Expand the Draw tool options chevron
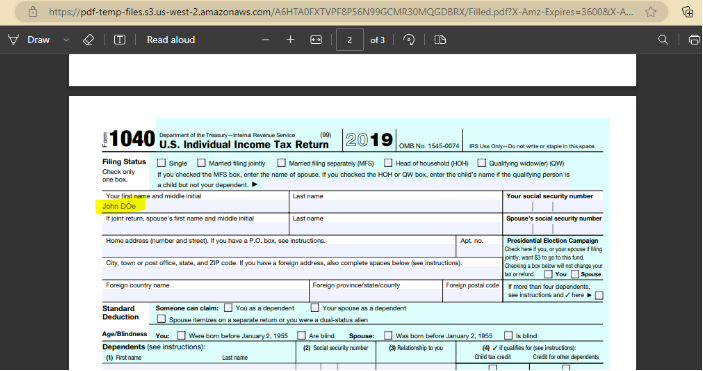 66,40
